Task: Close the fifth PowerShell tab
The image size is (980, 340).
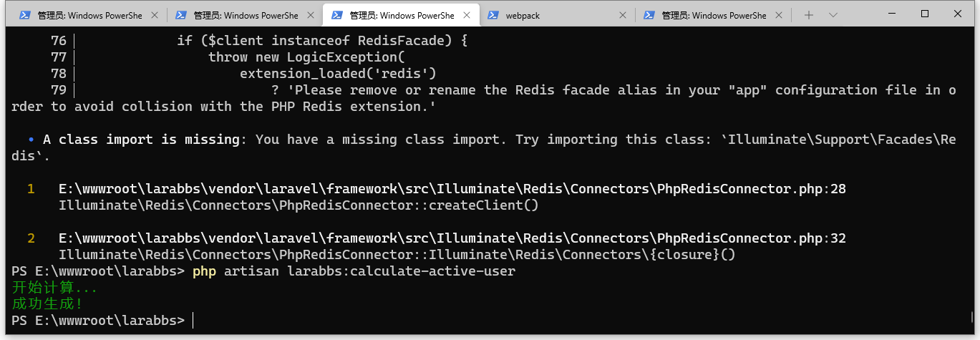Action: 778,15
